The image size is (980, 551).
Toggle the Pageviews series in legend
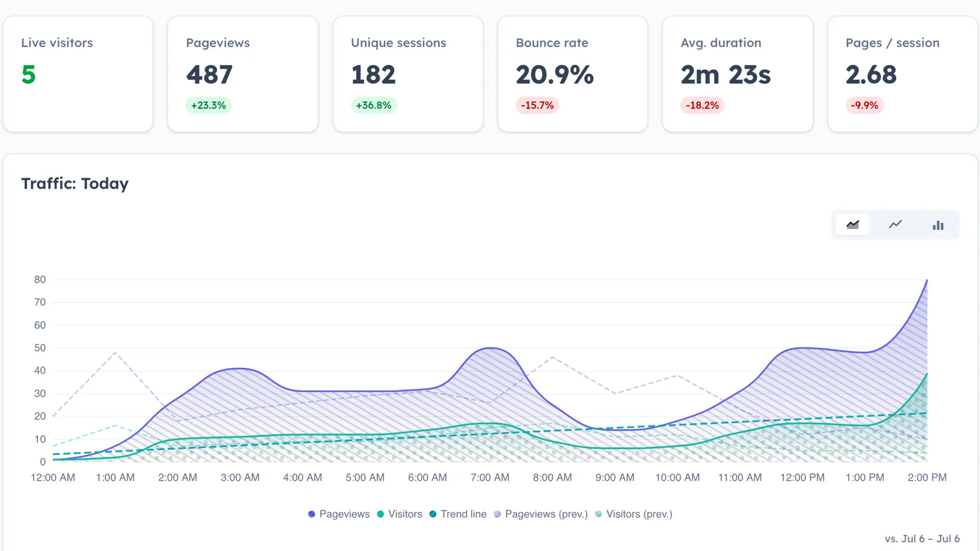339,514
